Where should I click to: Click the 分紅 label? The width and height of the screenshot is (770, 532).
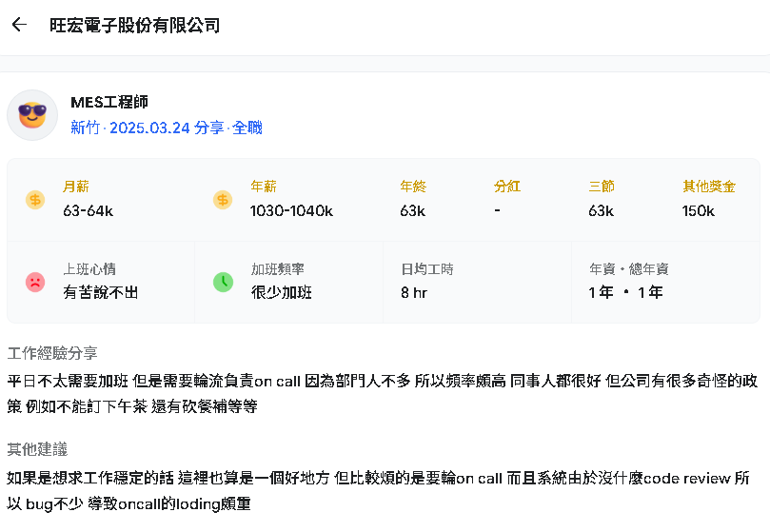[507, 187]
